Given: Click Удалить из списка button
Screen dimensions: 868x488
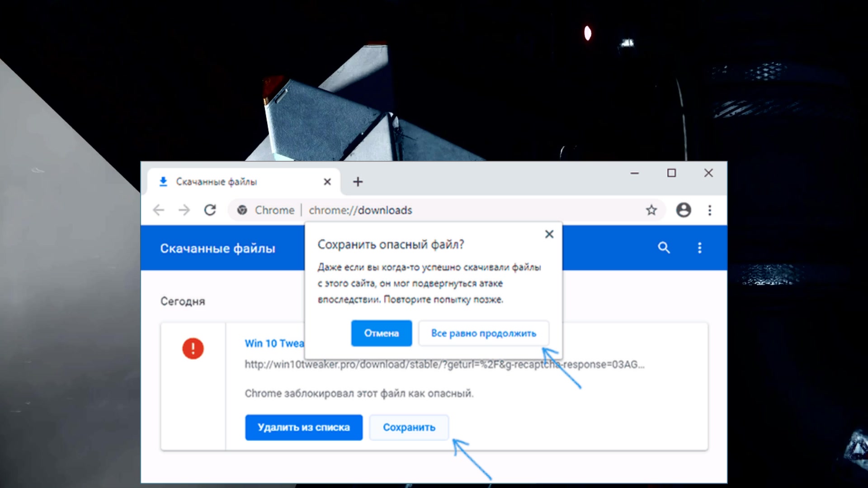Looking at the screenshot, I should [303, 427].
